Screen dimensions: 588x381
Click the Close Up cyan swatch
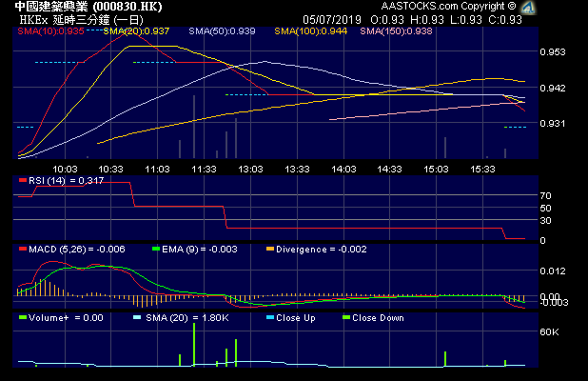click(x=270, y=317)
